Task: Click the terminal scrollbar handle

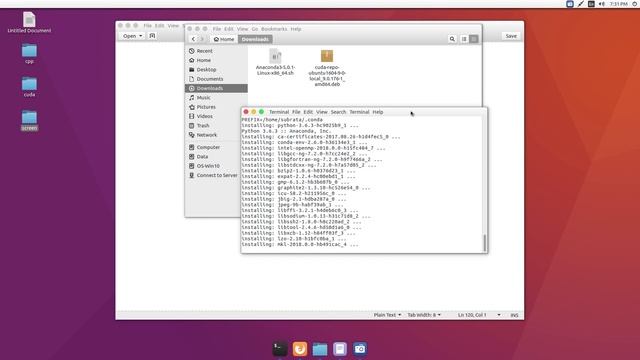Action: click(484, 242)
